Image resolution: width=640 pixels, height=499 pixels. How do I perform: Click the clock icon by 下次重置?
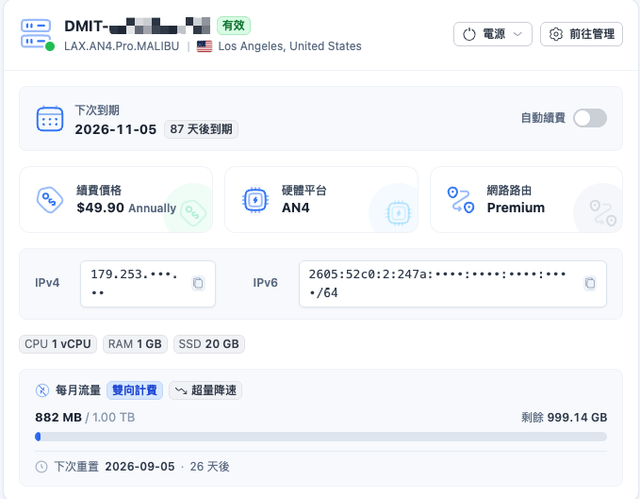pos(41,467)
